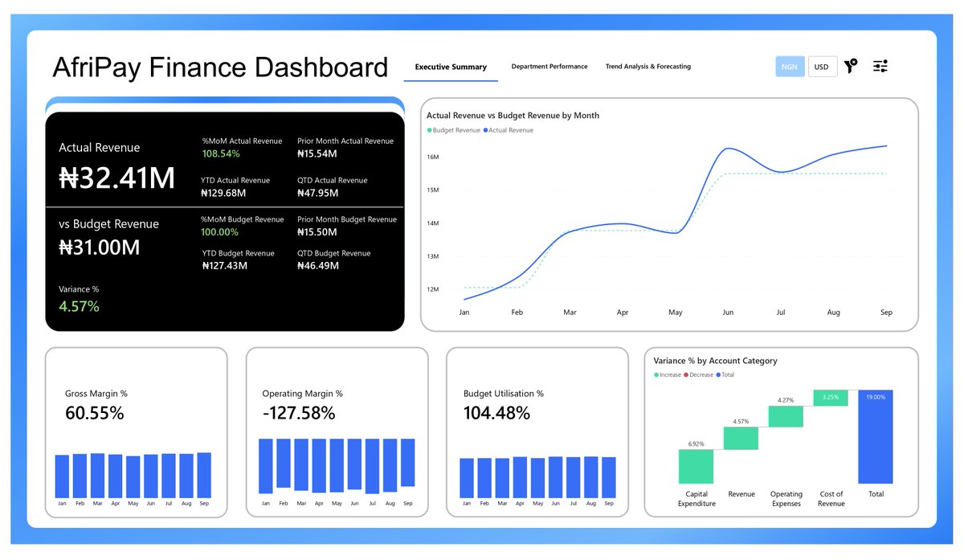Screen dimensions: 964x560
Task: Select the Jan bar in Gross Margin chart
Action: pyautogui.click(x=62, y=476)
